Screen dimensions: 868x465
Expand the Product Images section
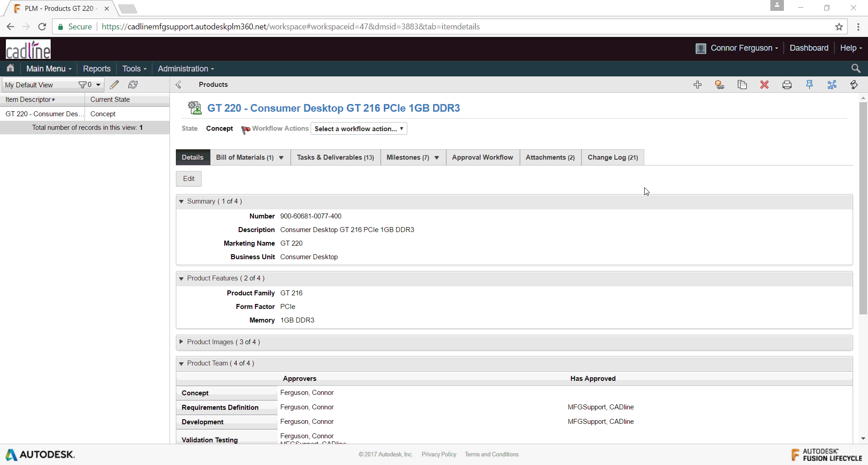[x=181, y=342]
